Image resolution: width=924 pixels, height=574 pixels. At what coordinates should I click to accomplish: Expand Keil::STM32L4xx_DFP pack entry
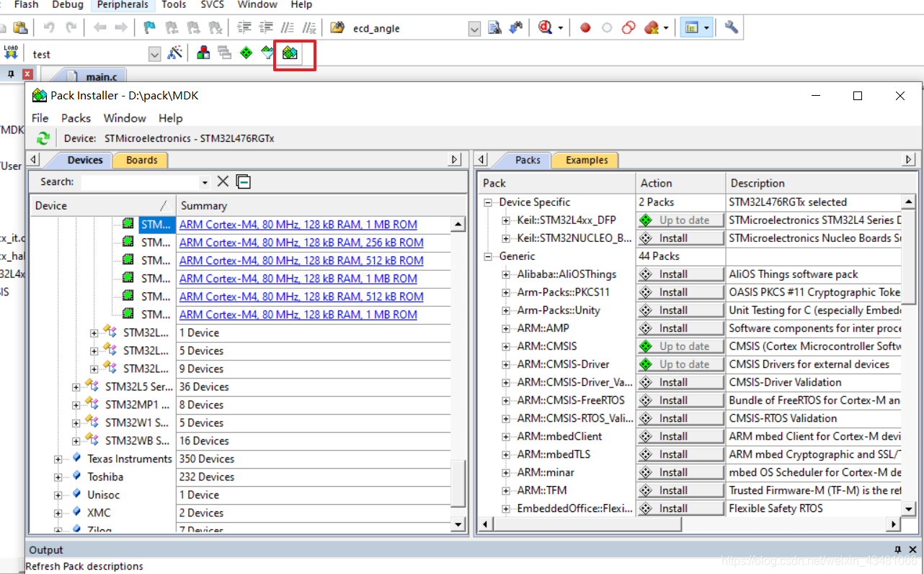(x=506, y=220)
